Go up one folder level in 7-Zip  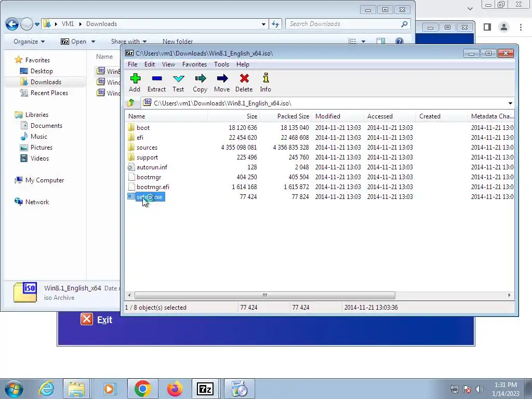[130, 103]
